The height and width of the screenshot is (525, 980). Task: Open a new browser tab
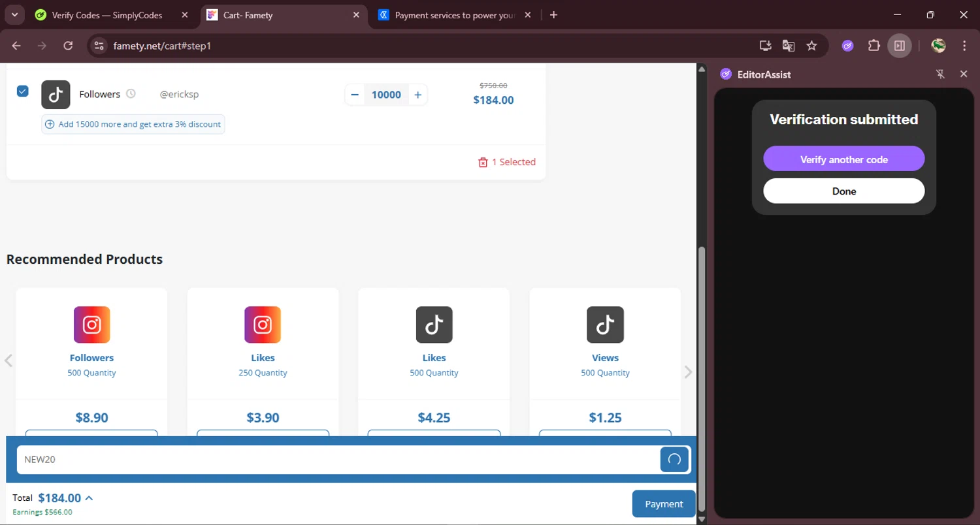click(553, 15)
